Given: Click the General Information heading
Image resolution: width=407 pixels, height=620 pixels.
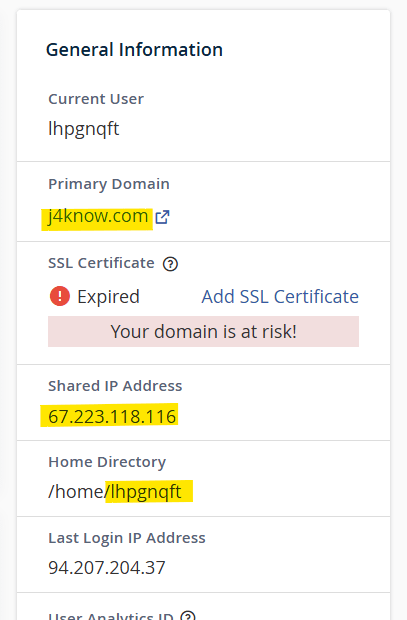Looking at the screenshot, I should (x=134, y=50).
